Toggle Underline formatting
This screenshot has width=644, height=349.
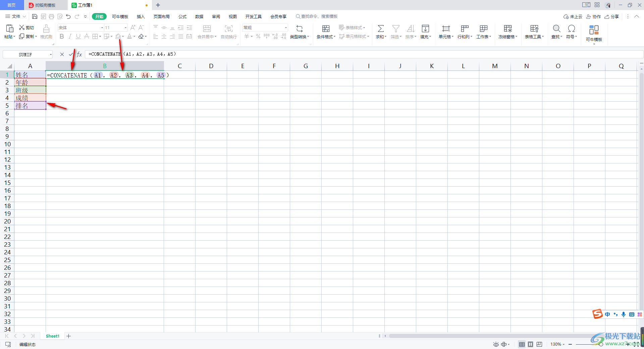78,36
